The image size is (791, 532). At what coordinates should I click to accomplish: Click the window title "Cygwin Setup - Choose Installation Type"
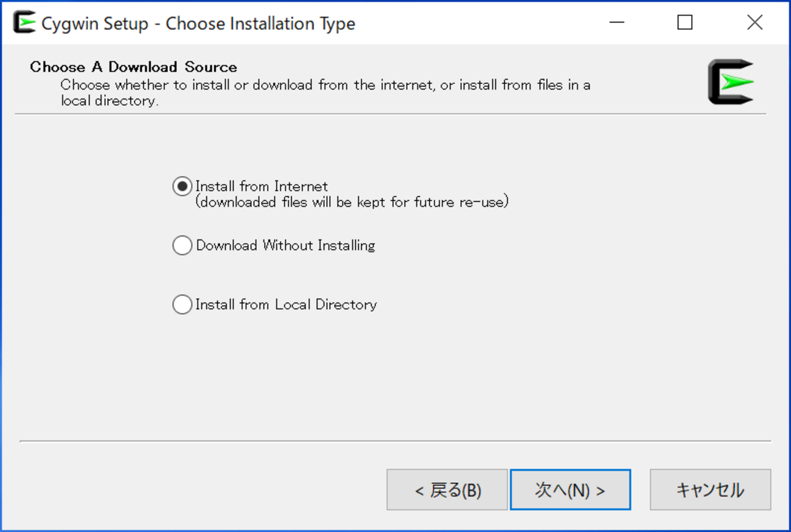[198, 24]
